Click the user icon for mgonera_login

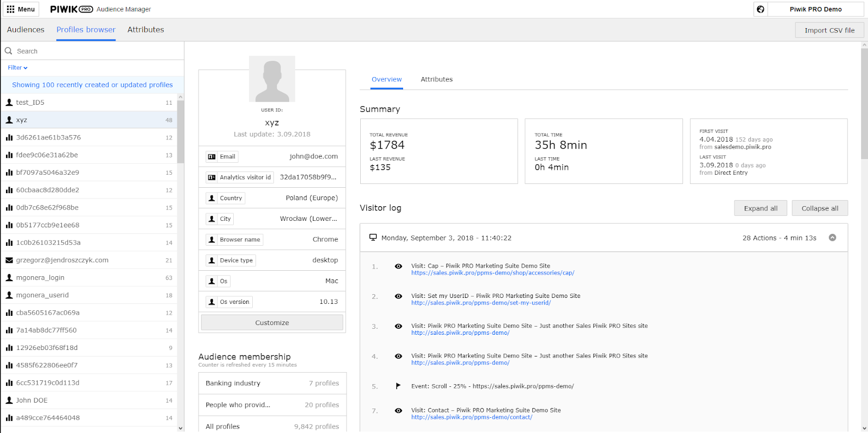point(9,278)
